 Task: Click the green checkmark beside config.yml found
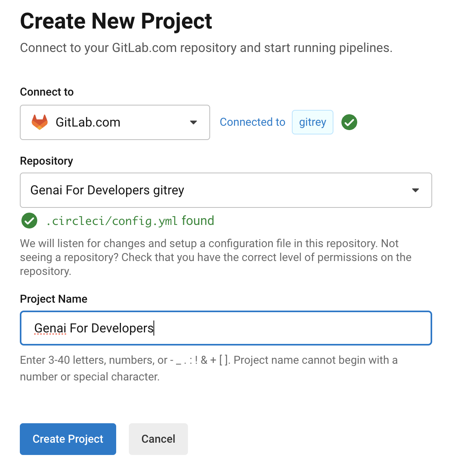coord(29,221)
